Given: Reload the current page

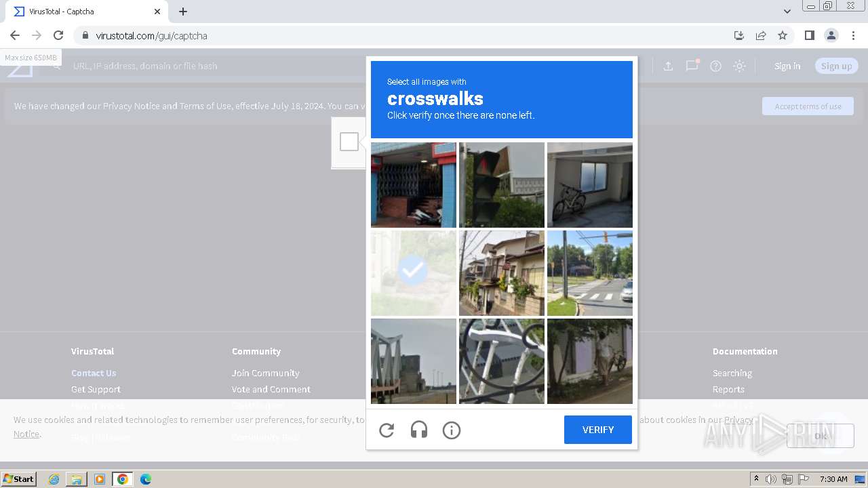Looking at the screenshot, I should click(58, 35).
